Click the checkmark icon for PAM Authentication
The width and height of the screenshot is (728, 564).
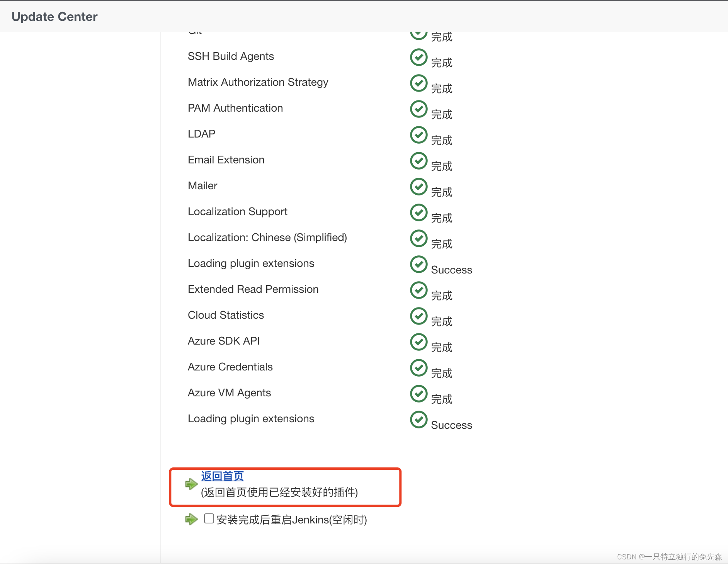coord(418,109)
